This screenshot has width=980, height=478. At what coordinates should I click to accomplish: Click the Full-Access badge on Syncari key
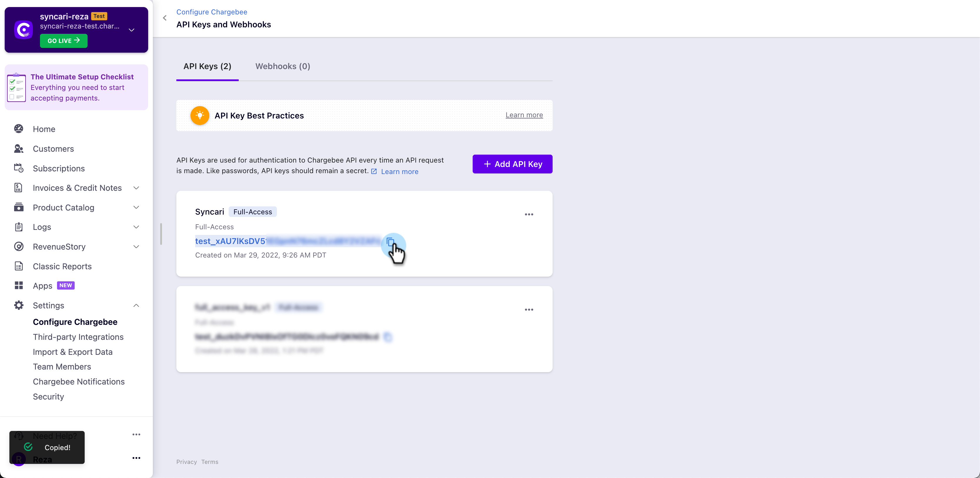252,212
